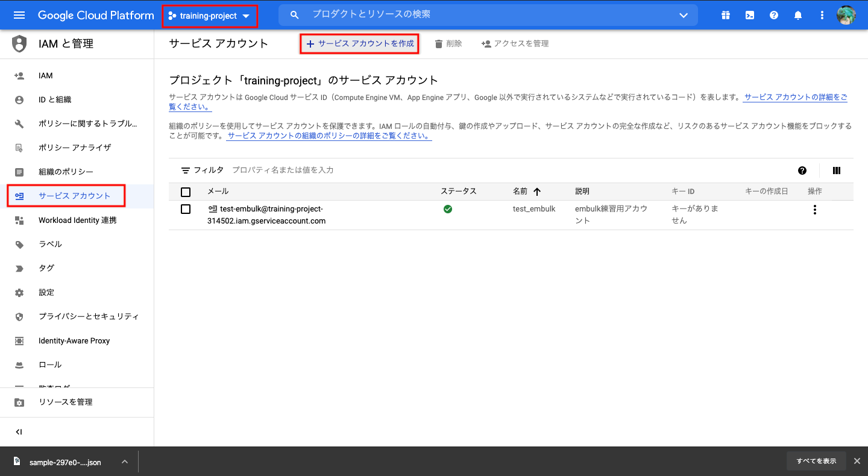Open the training-project selector dropdown

pos(210,15)
